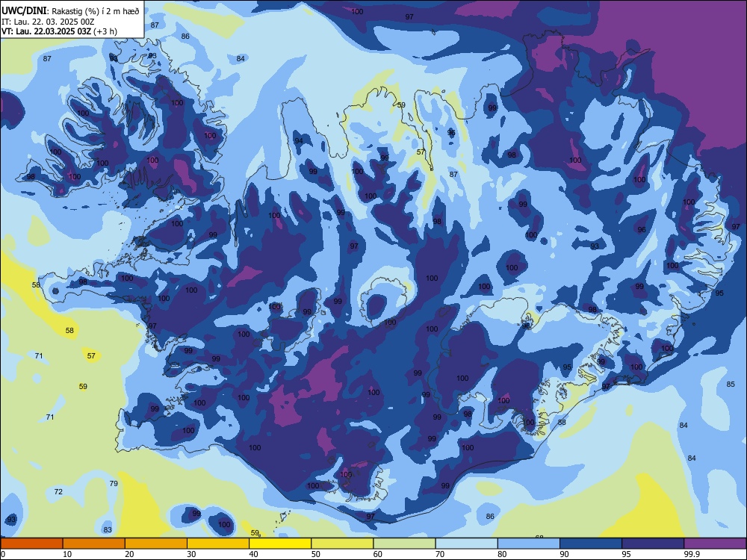The height and width of the screenshot is (560, 747).
Task: Select the legend tick label '20'
Action: point(129,554)
